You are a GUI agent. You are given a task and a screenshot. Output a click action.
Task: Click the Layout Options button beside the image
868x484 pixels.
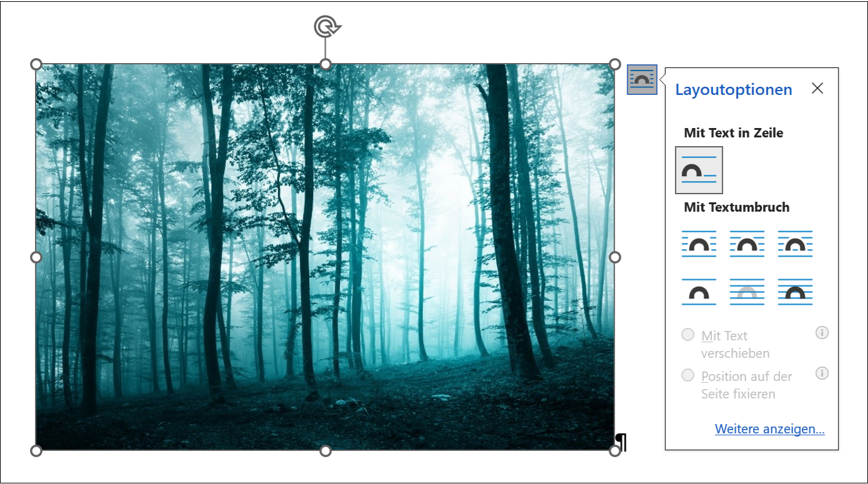[642, 79]
